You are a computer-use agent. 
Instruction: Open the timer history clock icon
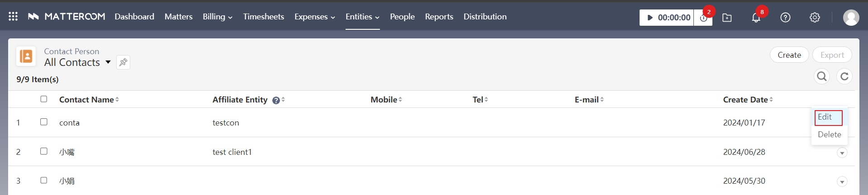click(x=703, y=18)
